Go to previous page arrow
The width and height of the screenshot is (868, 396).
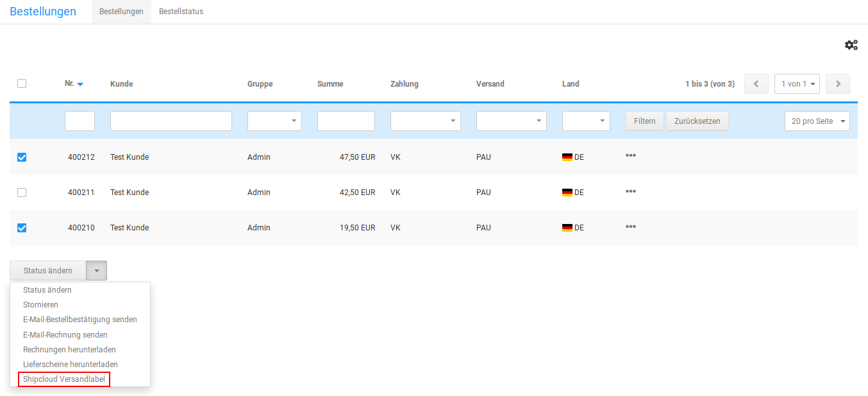[x=756, y=84]
